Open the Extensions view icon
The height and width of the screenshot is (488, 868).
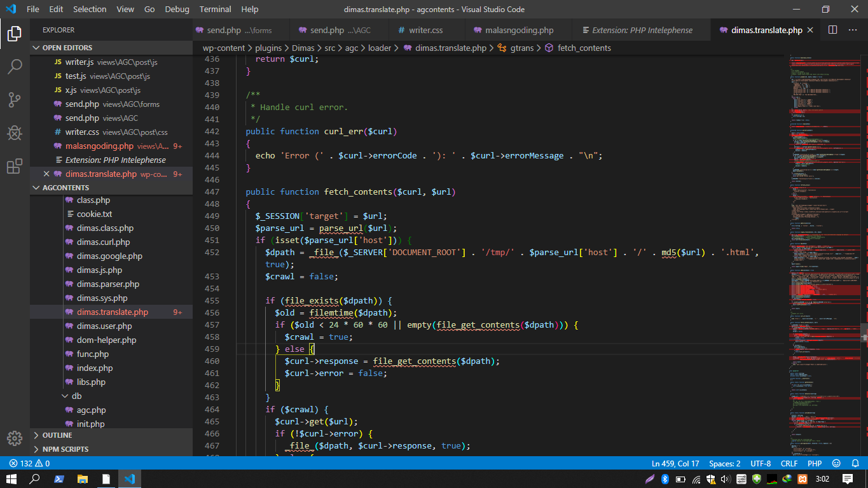tap(15, 166)
